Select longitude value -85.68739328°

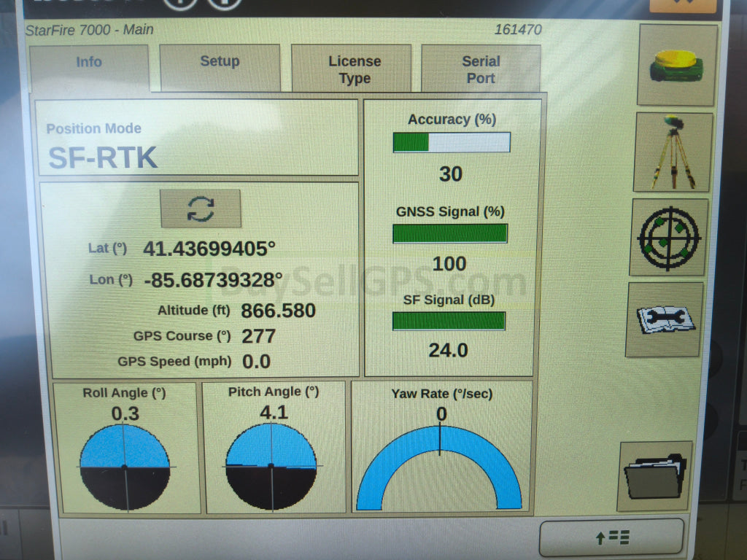213,280
